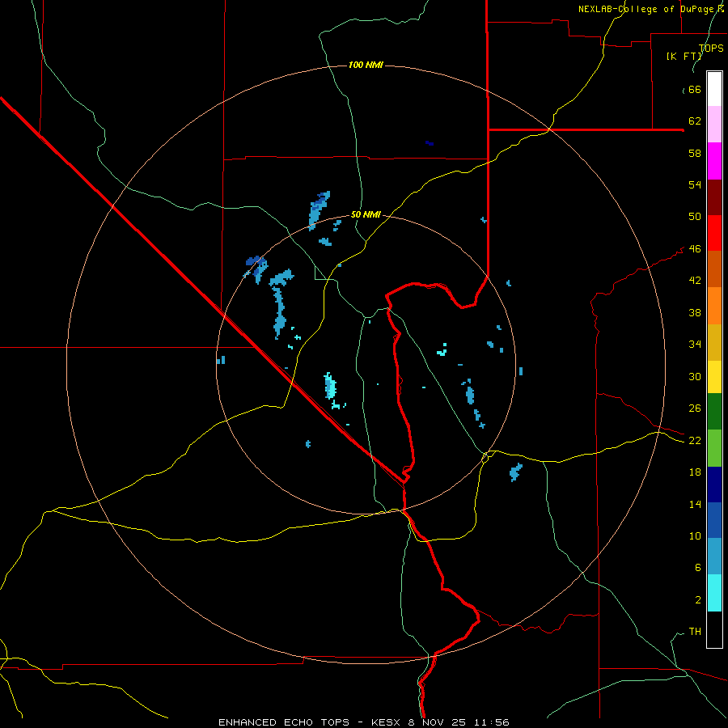Select the dark red legend swatch
Image resolution: width=728 pixels, height=728 pixels.
714,197
